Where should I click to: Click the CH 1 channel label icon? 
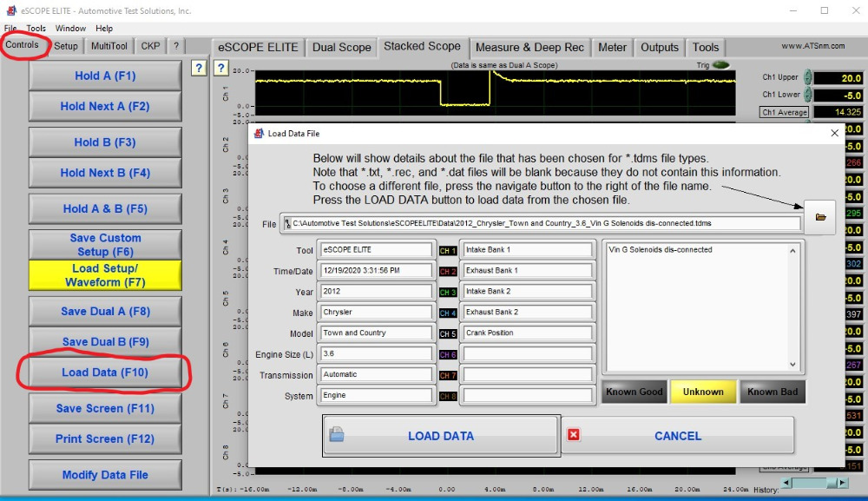pos(447,251)
